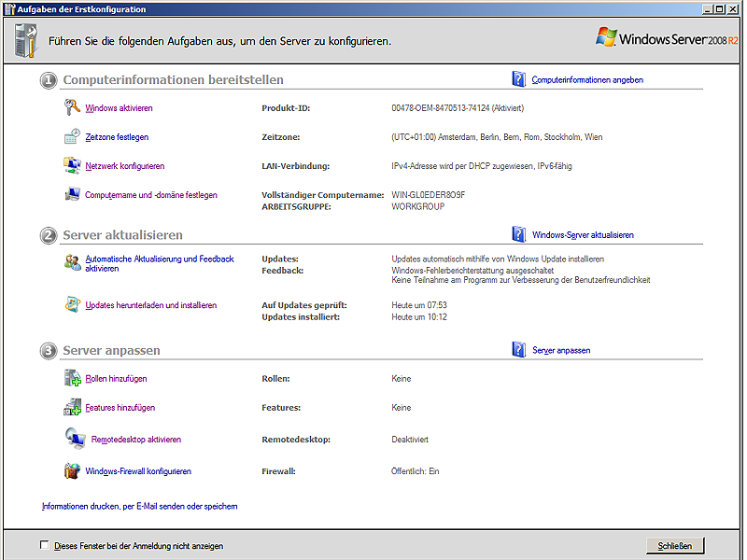Viewport: 747px width, 560px height.
Task: Click the Produkt-ID value 00478-OEM-8470513-74124
Action: click(x=458, y=108)
